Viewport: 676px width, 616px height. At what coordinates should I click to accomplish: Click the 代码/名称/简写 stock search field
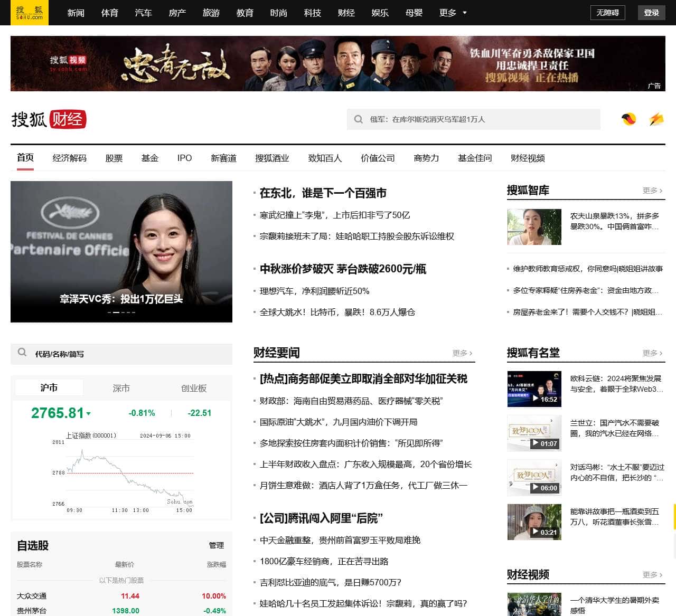pos(121,354)
